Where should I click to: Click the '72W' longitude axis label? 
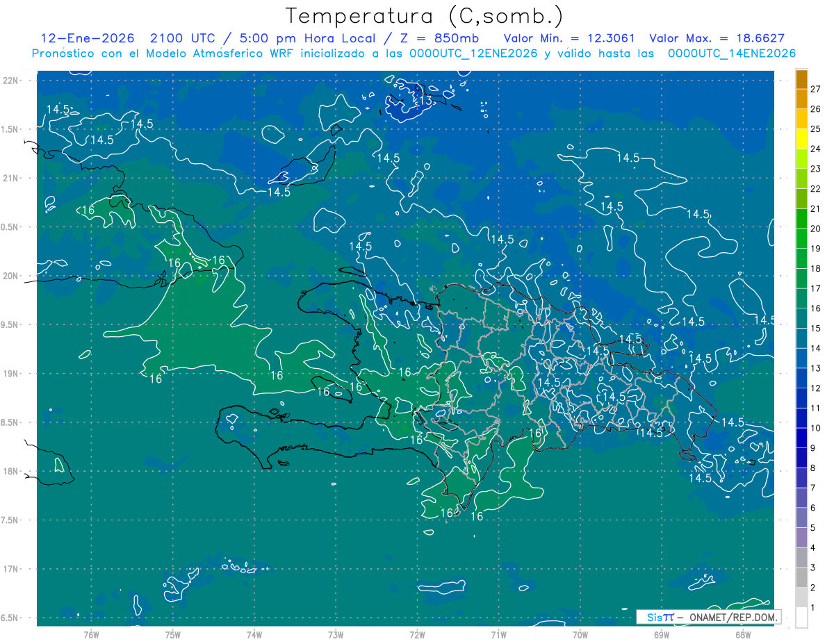417,635
